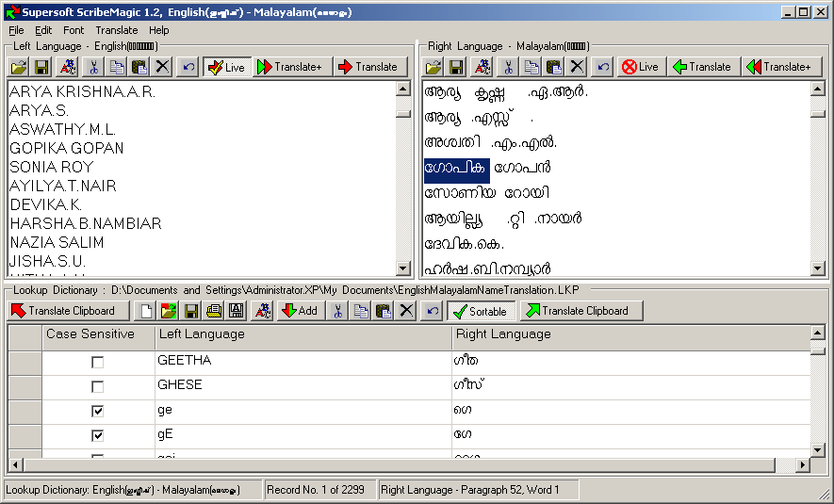This screenshot has height=504, width=834.
Task: Cut dictionary entry
Action: point(337,311)
